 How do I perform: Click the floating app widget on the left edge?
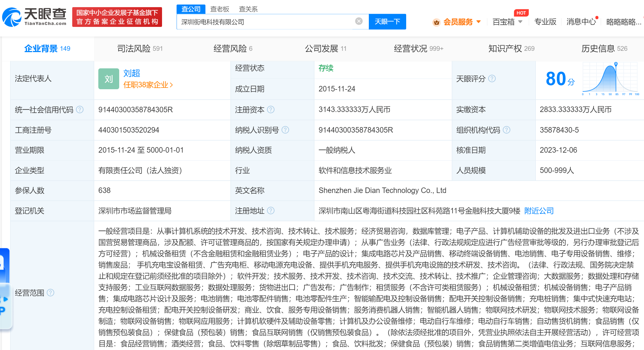(x=5, y=288)
